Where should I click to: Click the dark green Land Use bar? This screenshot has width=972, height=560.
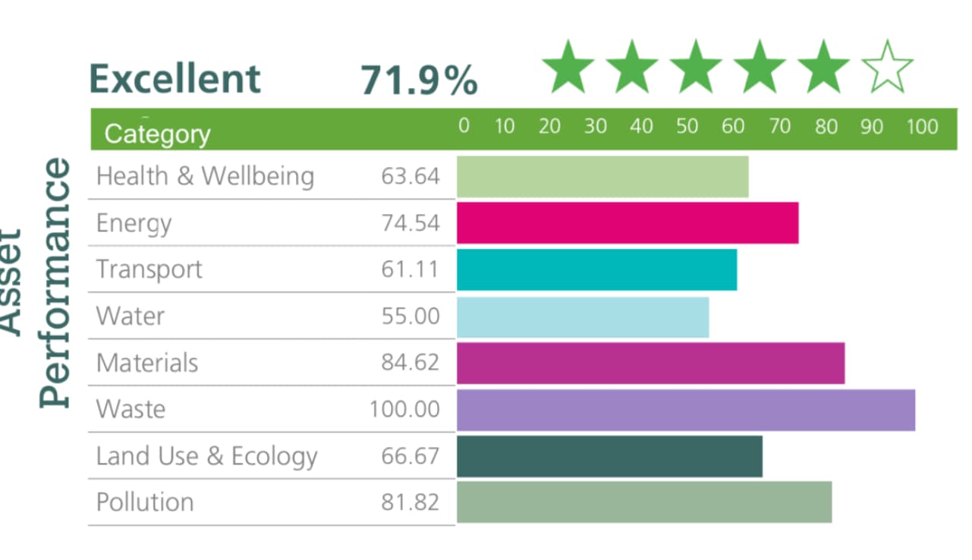(x=609, y=456)
